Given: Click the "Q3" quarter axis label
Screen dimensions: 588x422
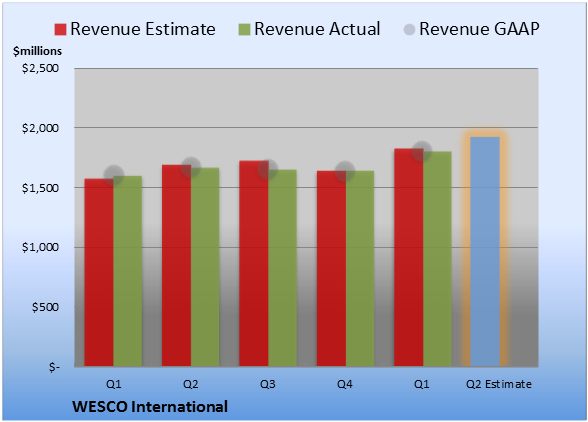Looking at the screenshot, I should (268, 384).
